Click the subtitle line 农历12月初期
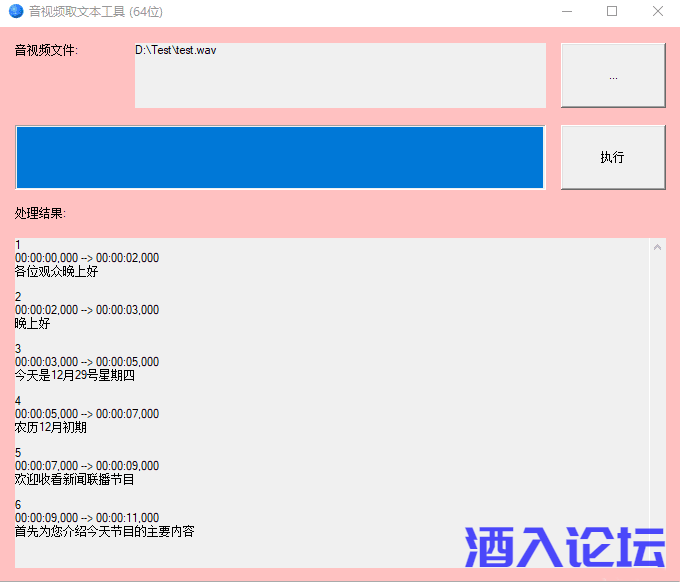Viewport: 680px width, 582px height. (x=51, y=427)
